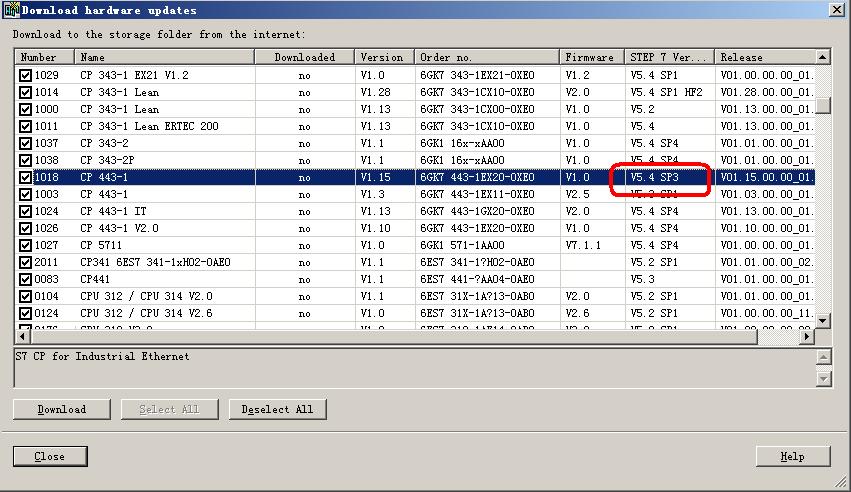Uncheck the checkbox for item 1029

coord(26,75)
